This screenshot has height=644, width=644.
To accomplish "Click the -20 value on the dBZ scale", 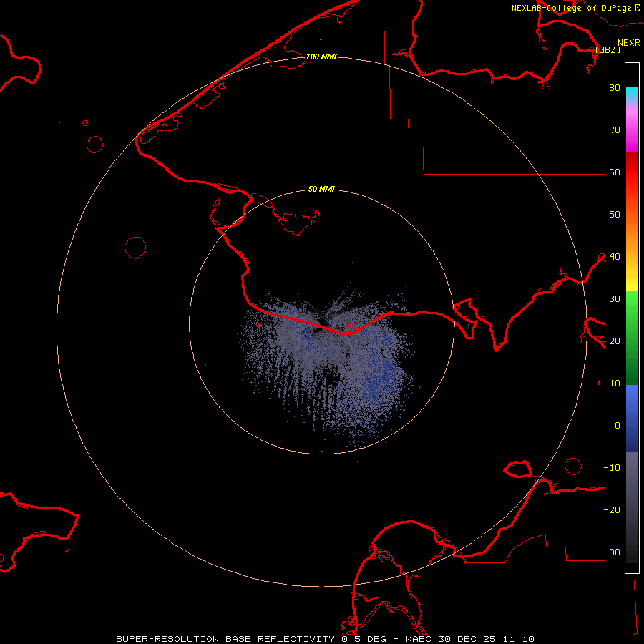I will pos(612,509).
